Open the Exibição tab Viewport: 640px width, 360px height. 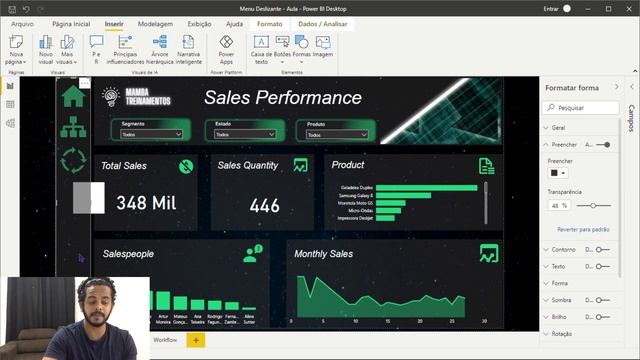click(x=199, y=24)
